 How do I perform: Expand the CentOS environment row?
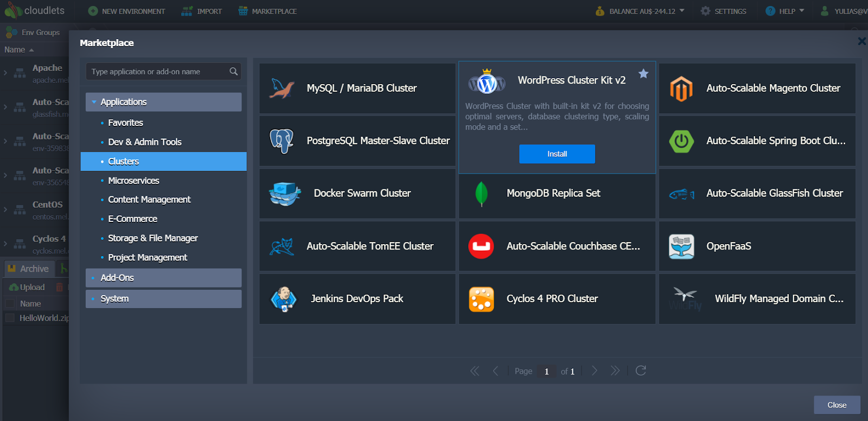click(x=5, y=209)
